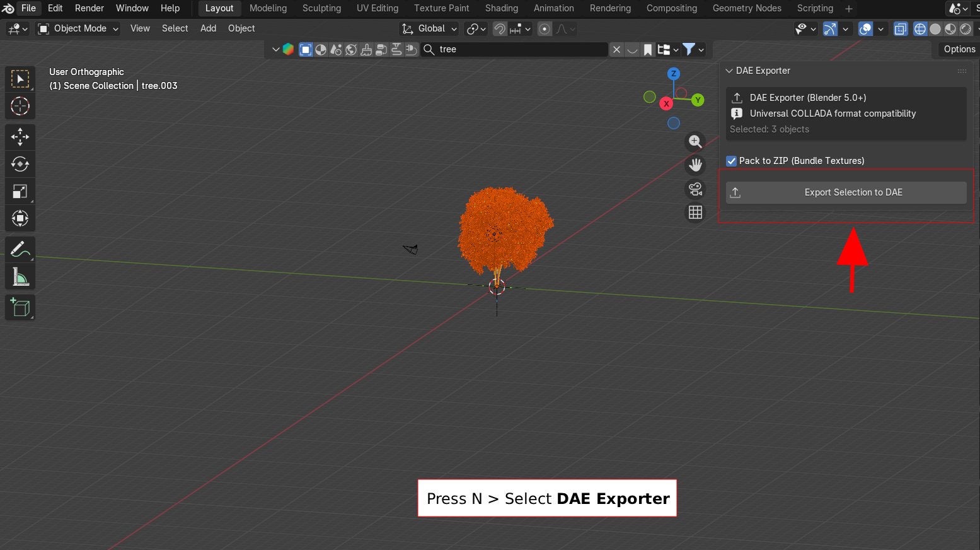Open the Object Mode dropdown
980x550 pixels.
(x=78, y=28)
